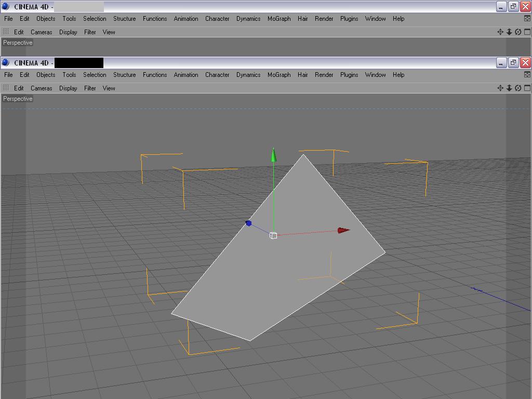Click the rotate camera icon above the pyramid viewport
The width and height of the screenshot is (532, 399).
click(x=518, y=88)
